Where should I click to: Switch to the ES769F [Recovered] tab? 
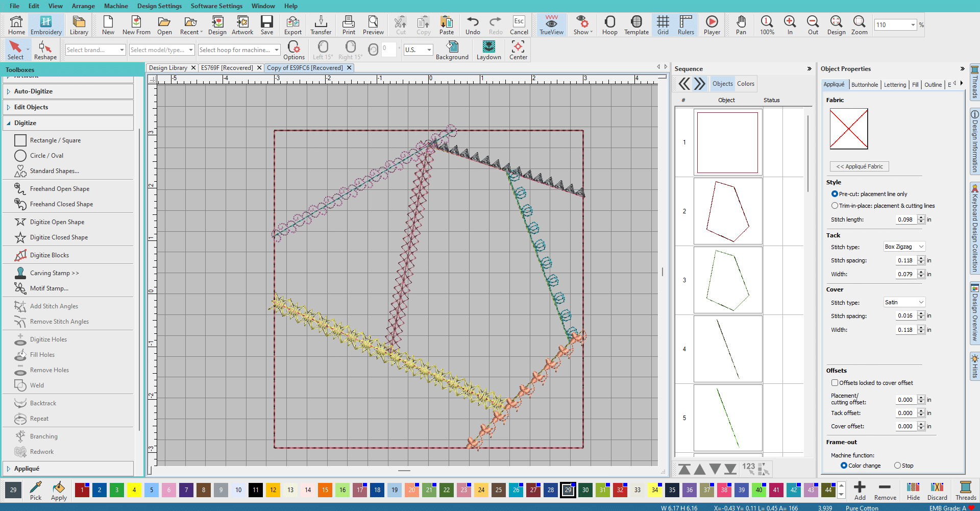click(x=227, y=68)
